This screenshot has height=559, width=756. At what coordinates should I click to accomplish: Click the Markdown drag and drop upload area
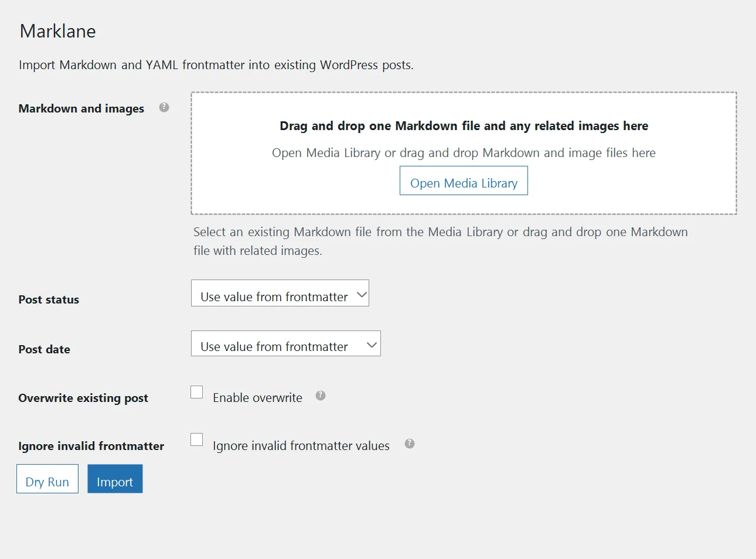(464, 153)
